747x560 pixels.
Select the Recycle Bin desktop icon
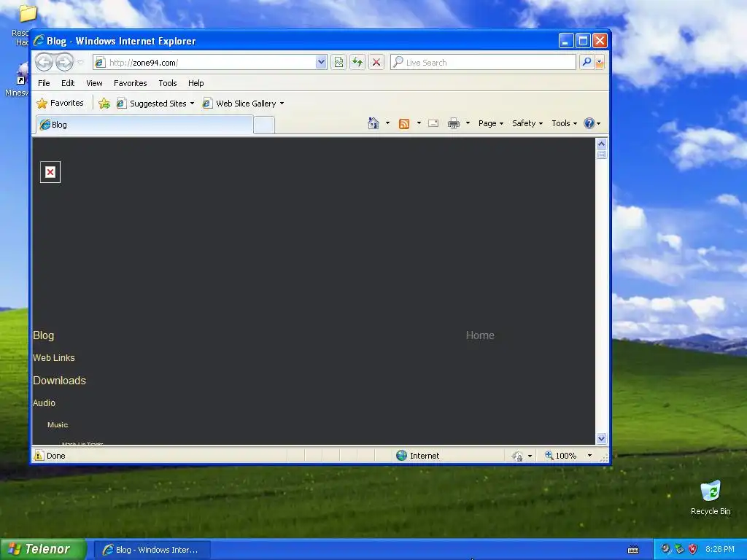click(x=711, y=497)
